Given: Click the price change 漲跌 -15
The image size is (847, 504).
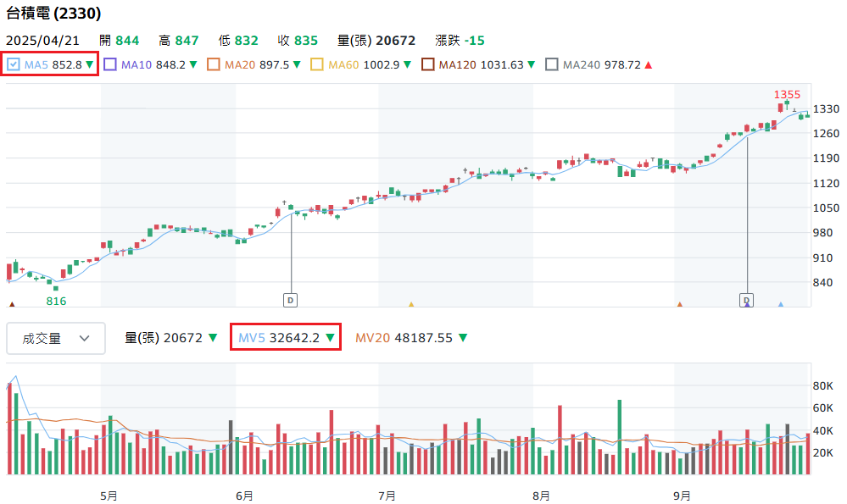Looking at the screenshot, I should [x=460, y=41].
